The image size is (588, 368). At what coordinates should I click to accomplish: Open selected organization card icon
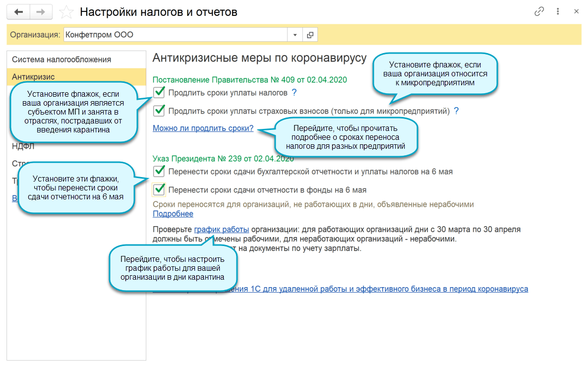[x=310, y=35]
